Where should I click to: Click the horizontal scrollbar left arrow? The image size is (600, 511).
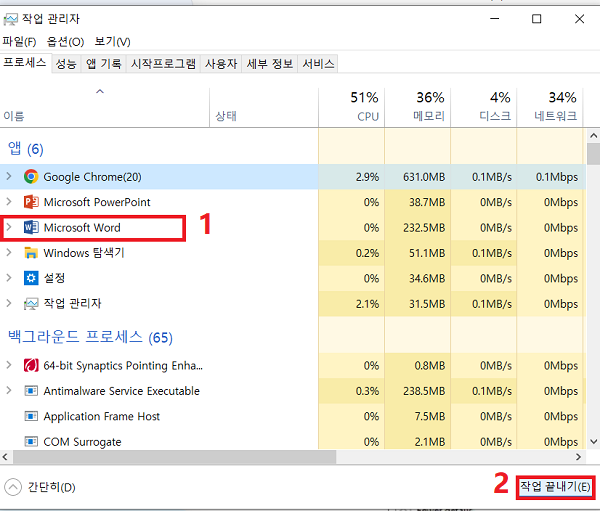pos(5,457)
